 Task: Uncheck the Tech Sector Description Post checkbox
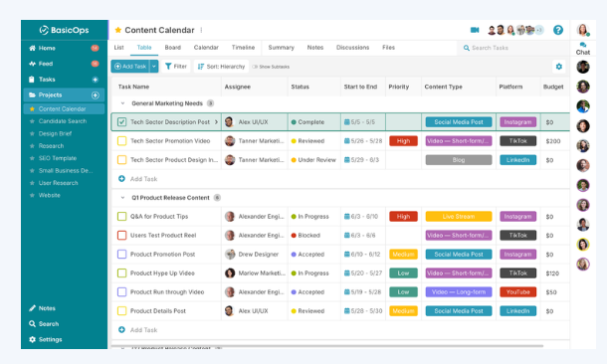[121, 122]
